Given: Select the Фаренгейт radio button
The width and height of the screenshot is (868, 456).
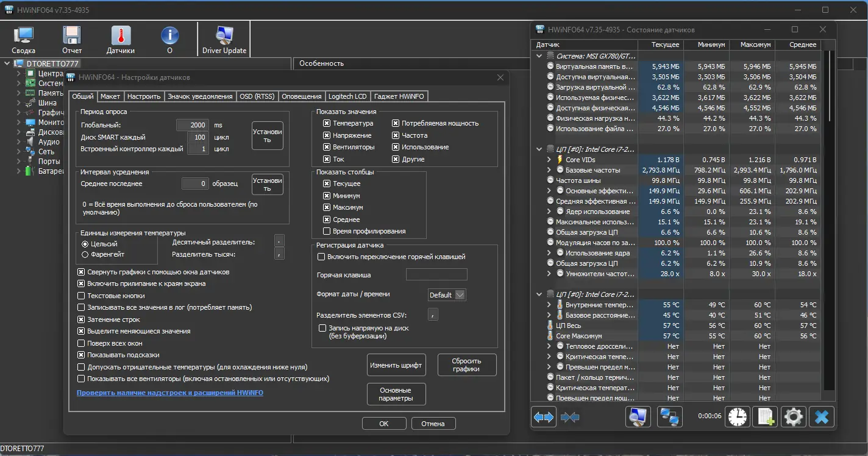Looking at the screenshot, I should [x=85, y=254].
